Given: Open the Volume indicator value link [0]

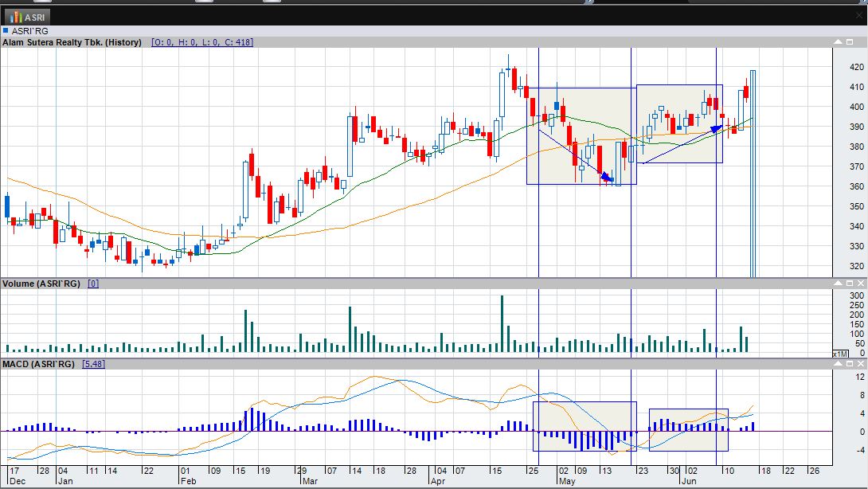Looking at the screenshot, I should click(93, 284).
